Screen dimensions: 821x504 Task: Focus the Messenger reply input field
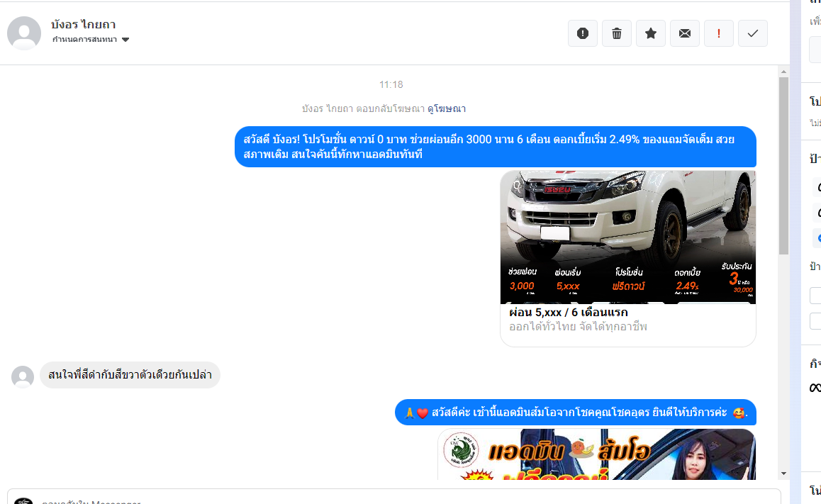393,497
